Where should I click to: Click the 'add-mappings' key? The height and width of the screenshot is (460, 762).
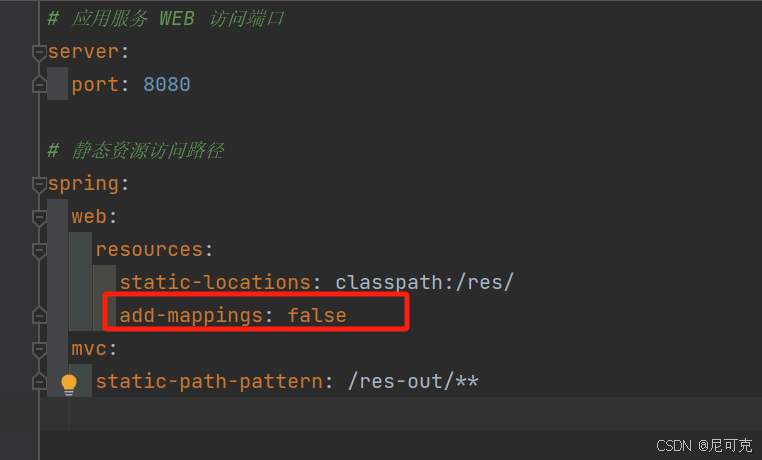(x=190, y=316)
